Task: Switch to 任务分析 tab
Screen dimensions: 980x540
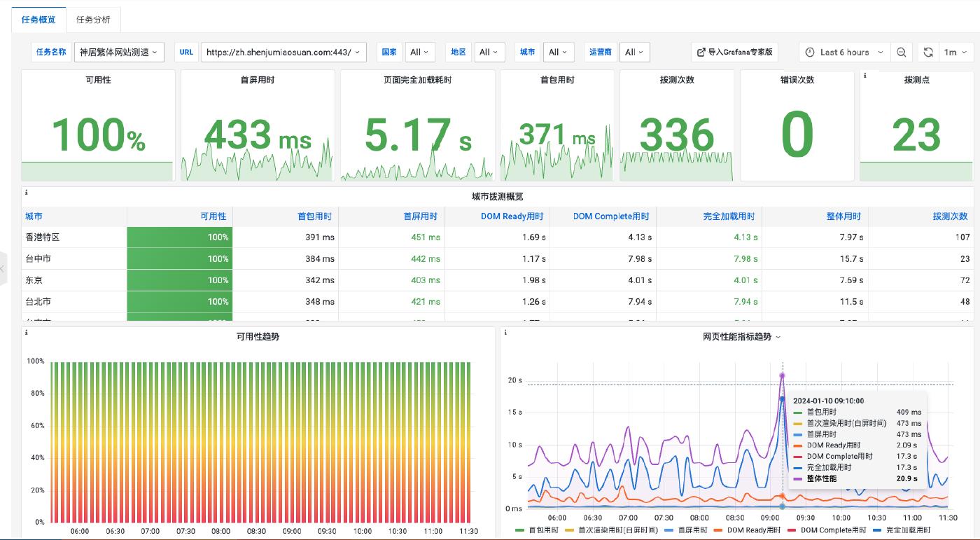Action: tap(93, 20)
